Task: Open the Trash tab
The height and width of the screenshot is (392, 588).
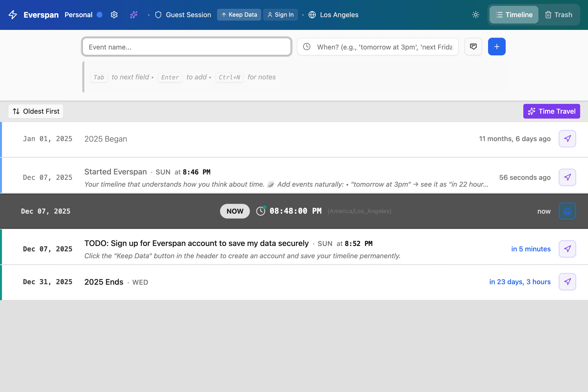Action: 559,14
